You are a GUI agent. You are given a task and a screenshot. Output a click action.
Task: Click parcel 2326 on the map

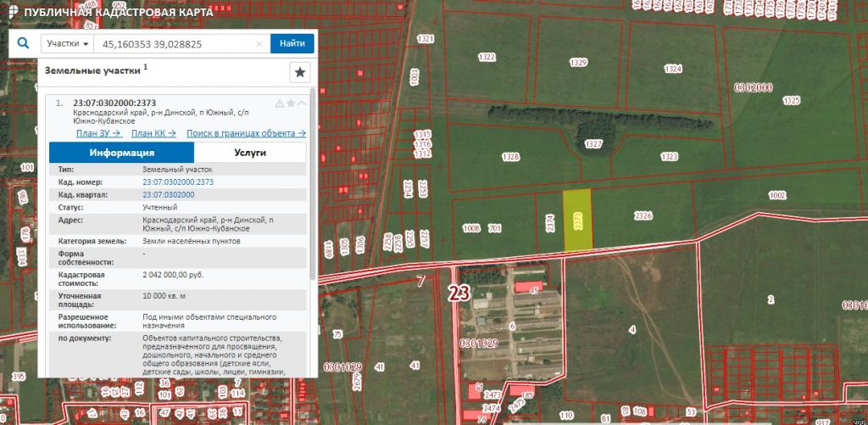[643, 215]
